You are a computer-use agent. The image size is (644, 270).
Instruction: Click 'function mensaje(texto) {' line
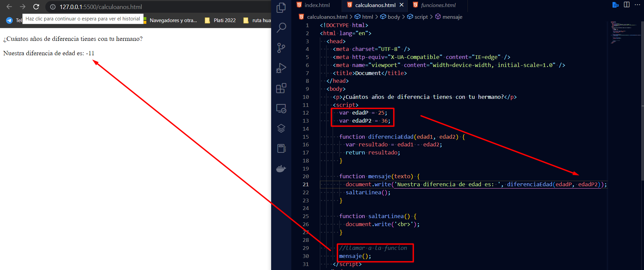point(380,176)
